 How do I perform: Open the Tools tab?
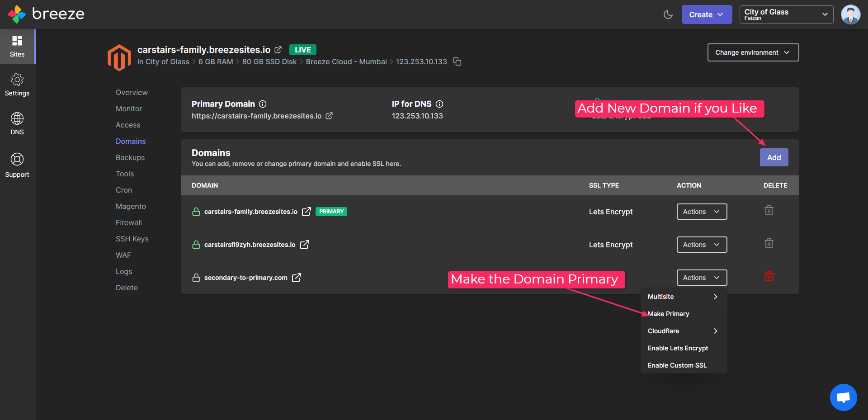(x=125, y=174)
